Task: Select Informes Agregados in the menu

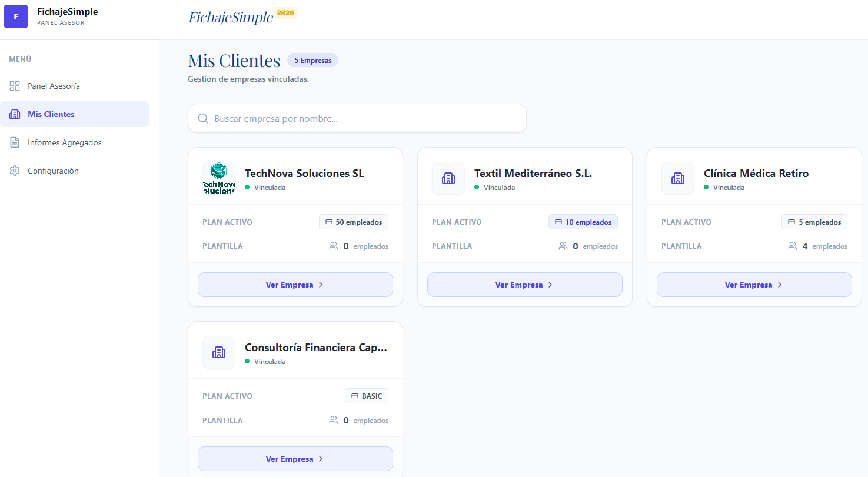Action: click(64, 142)
